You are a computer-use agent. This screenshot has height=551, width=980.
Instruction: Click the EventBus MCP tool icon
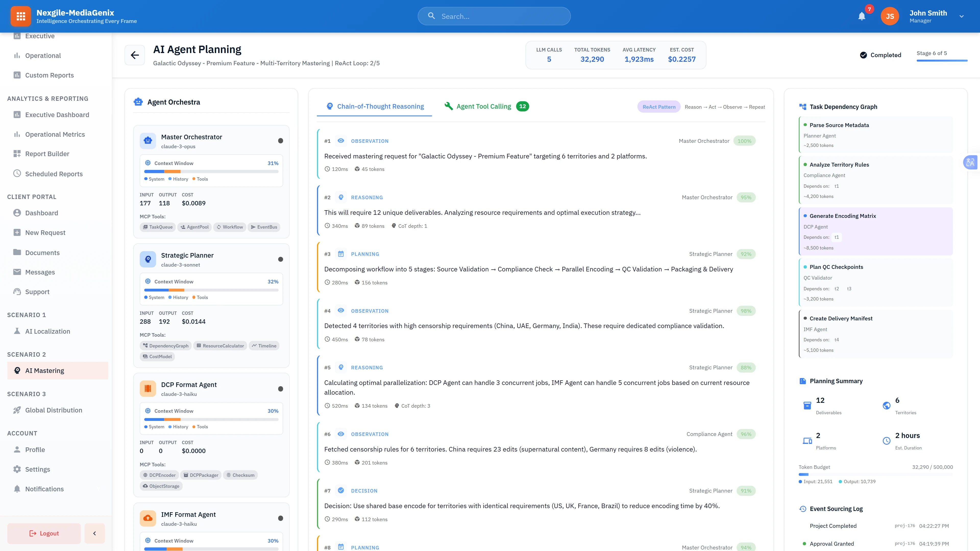264,227
